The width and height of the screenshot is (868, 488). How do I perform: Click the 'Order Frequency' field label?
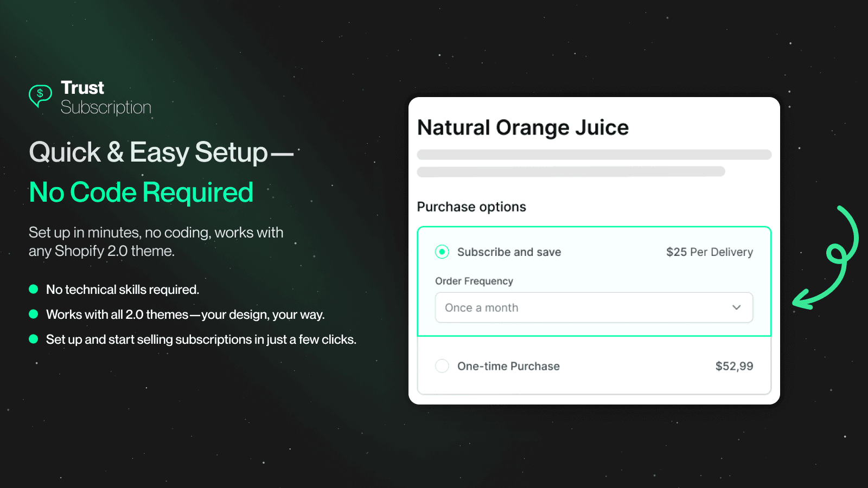[x=474, y=281]
